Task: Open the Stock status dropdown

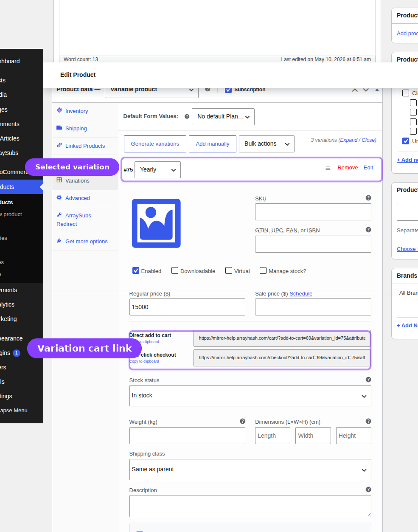Action: click(250, 396)
